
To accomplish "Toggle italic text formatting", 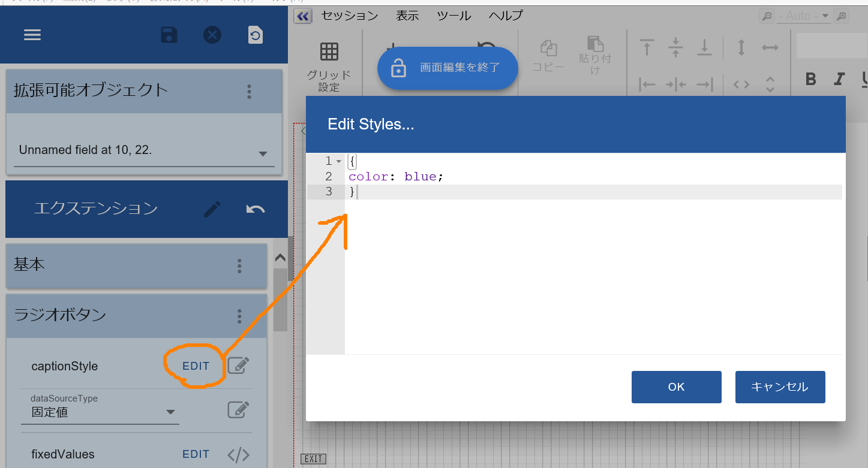I will [839, 79].
